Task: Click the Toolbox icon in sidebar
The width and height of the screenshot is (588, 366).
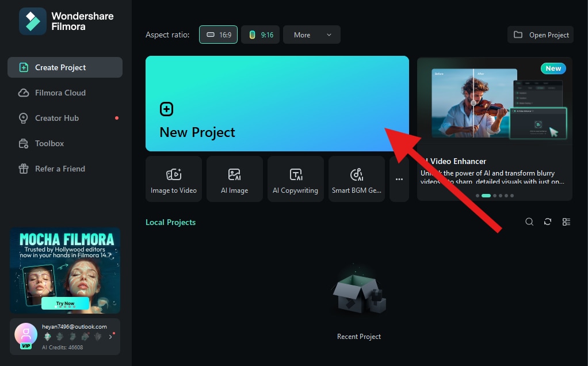Action: click(x=23, y=144)
